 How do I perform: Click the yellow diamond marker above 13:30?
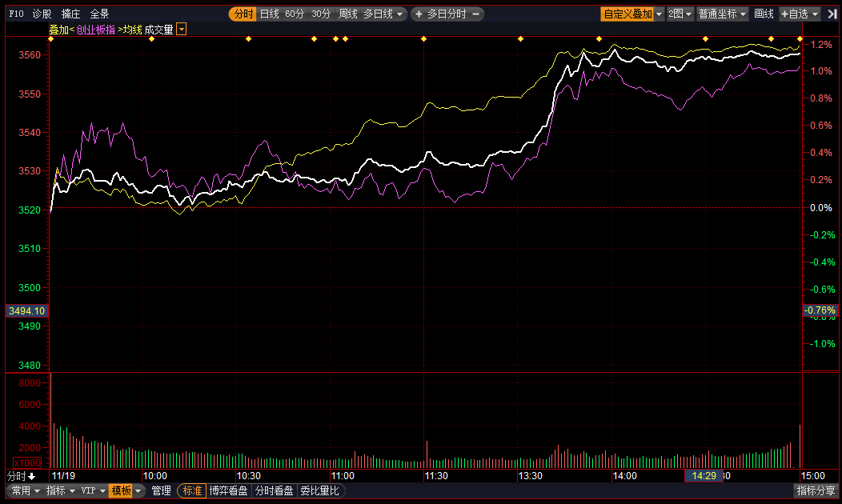pyautogui.click(x=520, y=39)
